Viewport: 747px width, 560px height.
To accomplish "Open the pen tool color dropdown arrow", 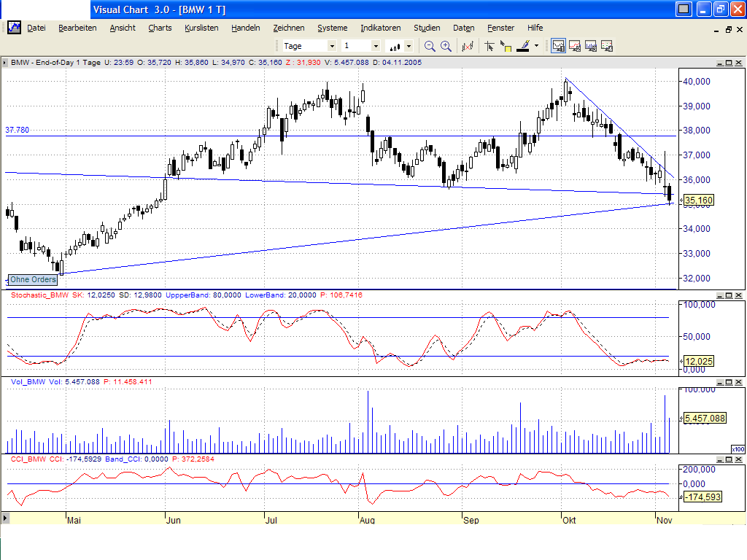I will click(x=536, y=45).
